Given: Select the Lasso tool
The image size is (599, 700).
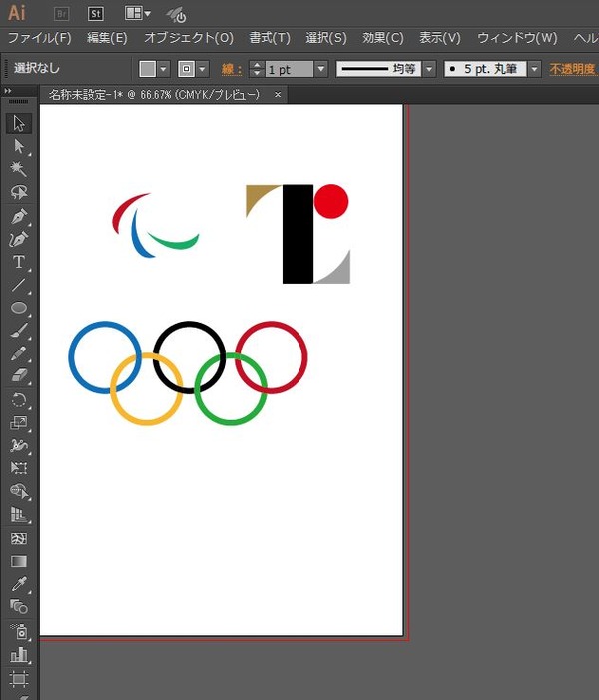Looking at the screenshot, I should click(19, 192).
